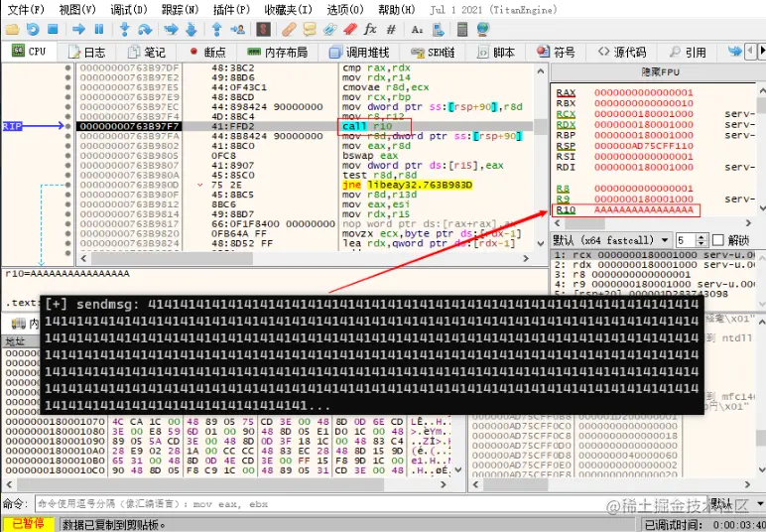766x532 pixels.
Task: Switch to the 内存布局 tab
Action: click(x=278, y=52)
